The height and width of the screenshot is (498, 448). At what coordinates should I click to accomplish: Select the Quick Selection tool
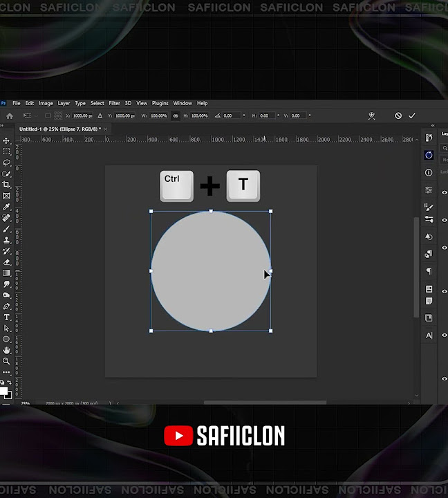pyautogui.click(x=6, y=174)
